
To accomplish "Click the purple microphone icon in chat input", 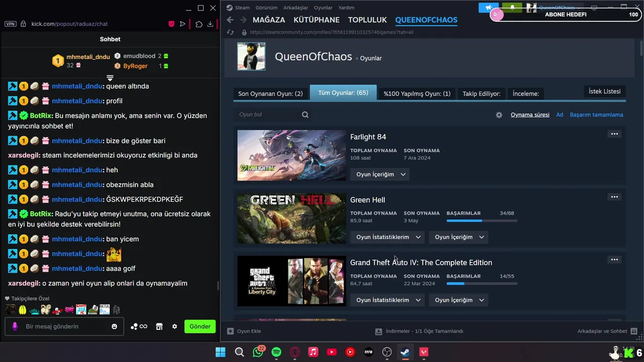I will [x=15, y=326].
